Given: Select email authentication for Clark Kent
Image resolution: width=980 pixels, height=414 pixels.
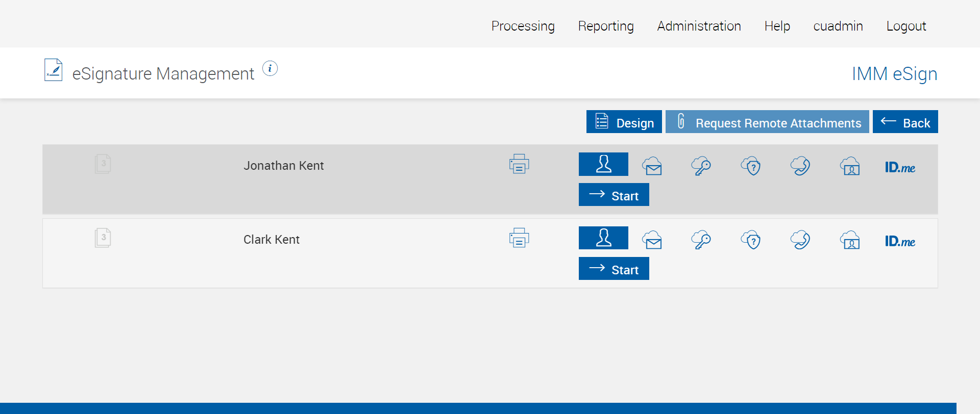Looking at the screenshot, I should coord(652,240).
